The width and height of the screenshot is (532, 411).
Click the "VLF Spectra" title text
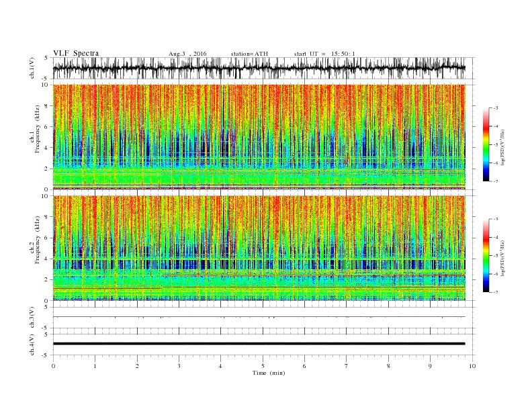76,53
